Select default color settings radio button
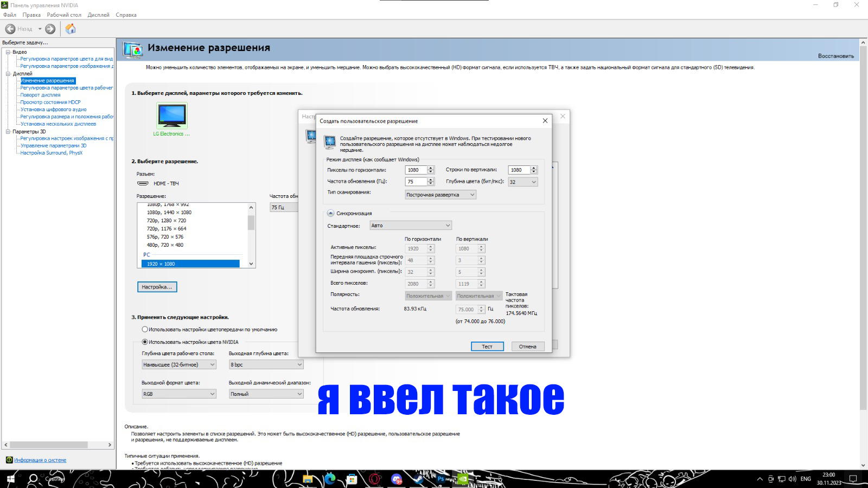Screen dimensions: 868x488 pos(145,329)
